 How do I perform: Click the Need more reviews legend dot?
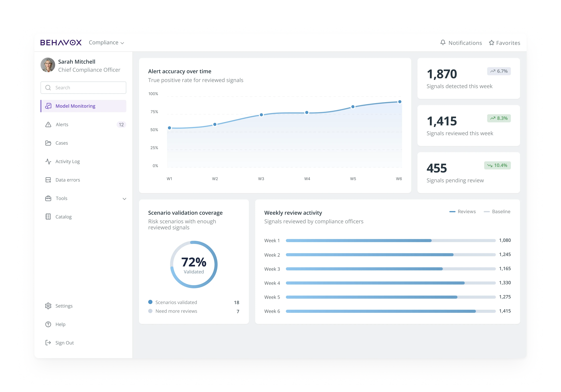[x=150, y=311]
